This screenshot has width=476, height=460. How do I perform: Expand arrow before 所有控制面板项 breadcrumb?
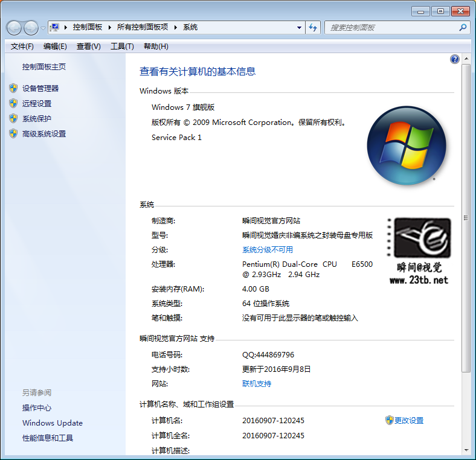point(109,28)
